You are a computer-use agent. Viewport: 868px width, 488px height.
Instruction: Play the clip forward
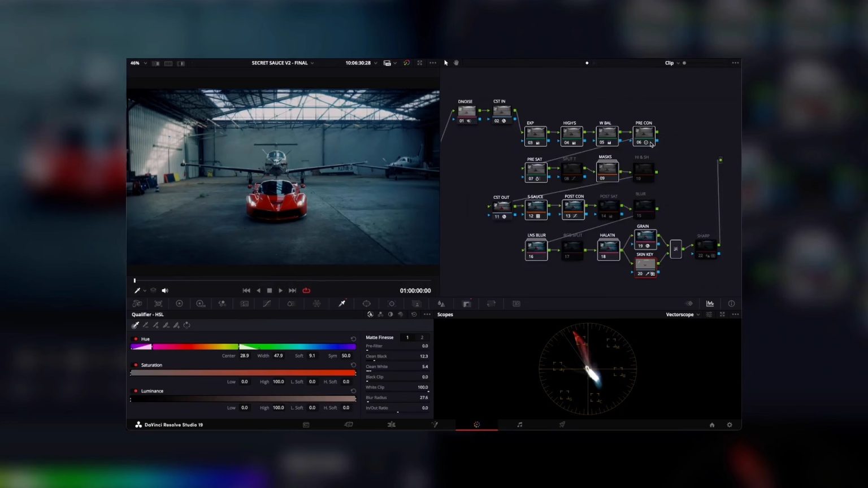(x=280, y=290)
